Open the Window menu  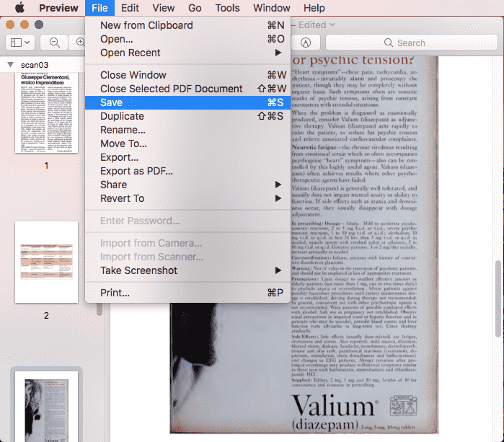click(x=272, y=8)
